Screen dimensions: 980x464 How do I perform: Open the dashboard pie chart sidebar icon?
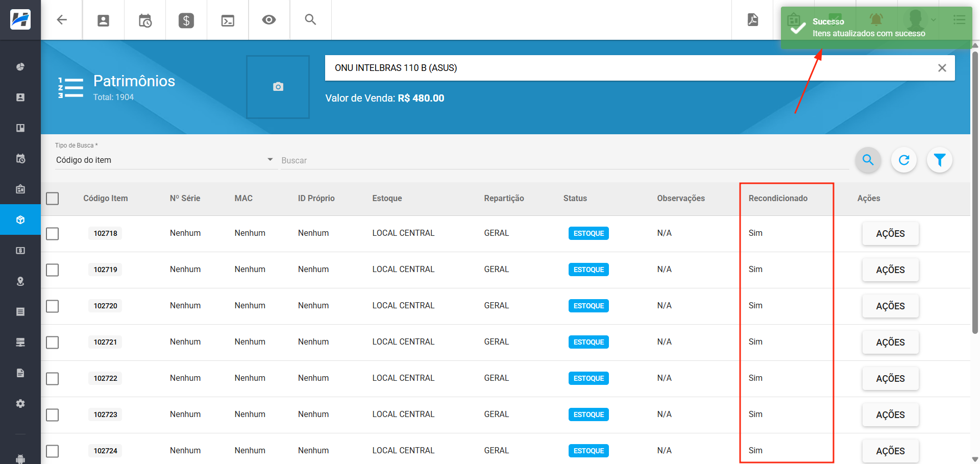[x=20, y=67]
